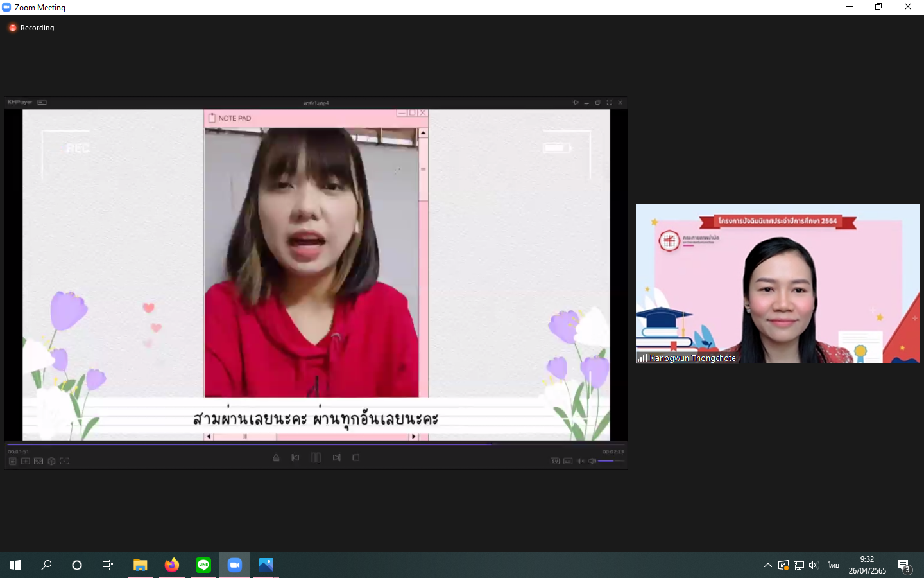Skip to the next track in KMPlayer
Image resolution: width=924 pixels, height=578 pixels.
click(x=337, y=458)
